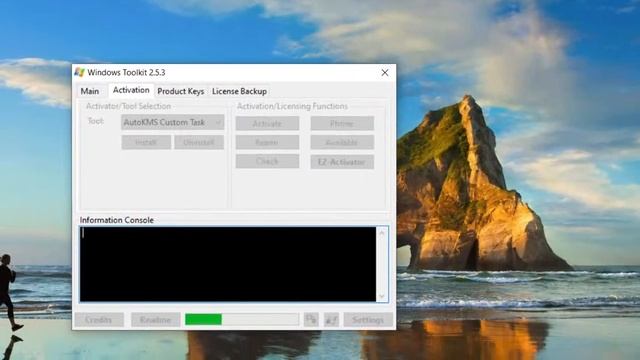The image size is (640, 360).
Task: Click inside the black Information Console box
Action: tap(228, 264)
